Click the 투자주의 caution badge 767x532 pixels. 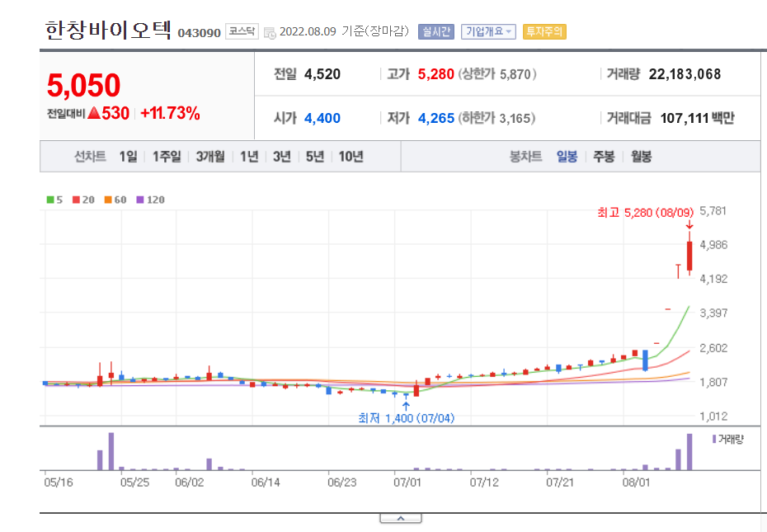pos(544,32)
